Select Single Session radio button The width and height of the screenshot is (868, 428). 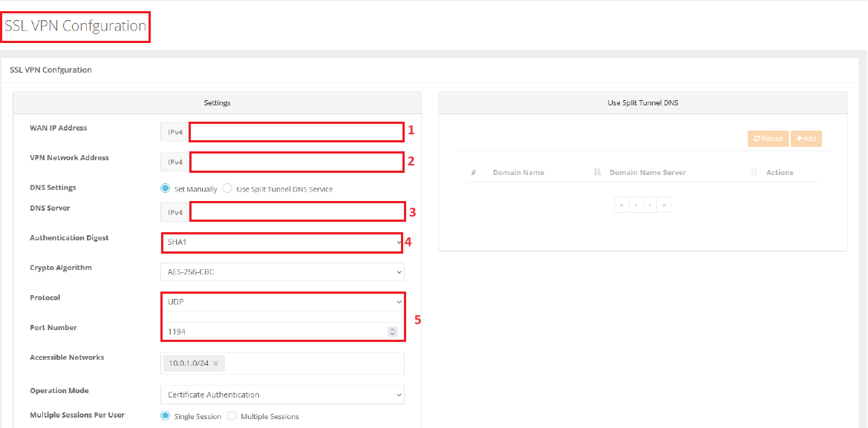point(166,416)
